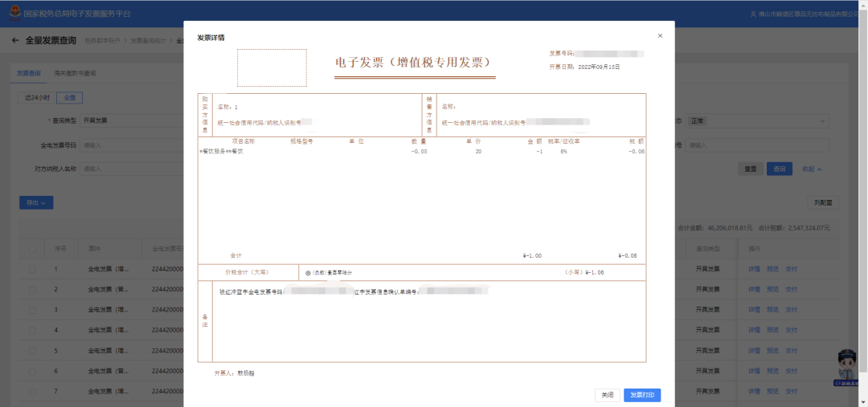The image size is (868, 407).
Task: Click the total amount ¥-1.00
Action: [532, 256]
